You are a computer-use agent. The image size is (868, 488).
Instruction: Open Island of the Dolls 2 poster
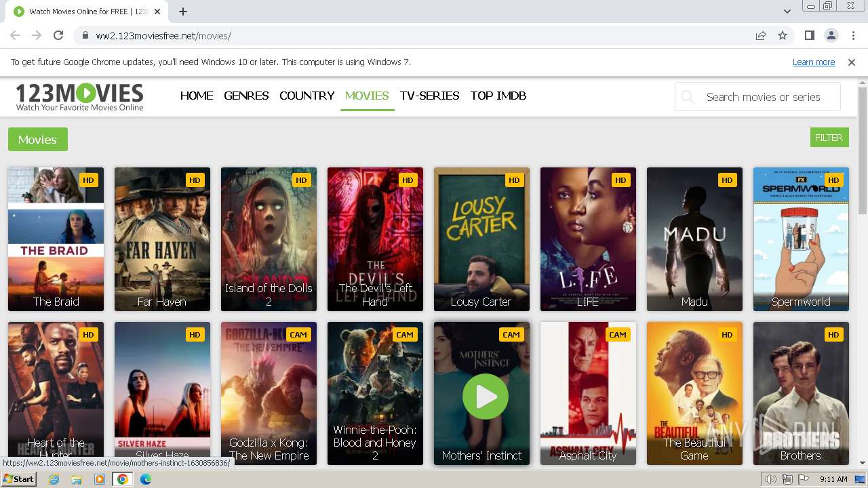coord(269,239)
